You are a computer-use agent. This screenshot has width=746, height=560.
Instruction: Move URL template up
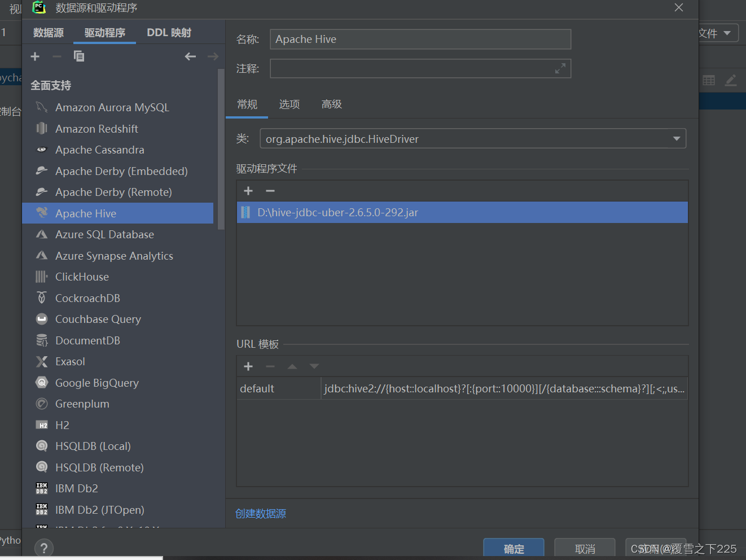tap(292, 367)
